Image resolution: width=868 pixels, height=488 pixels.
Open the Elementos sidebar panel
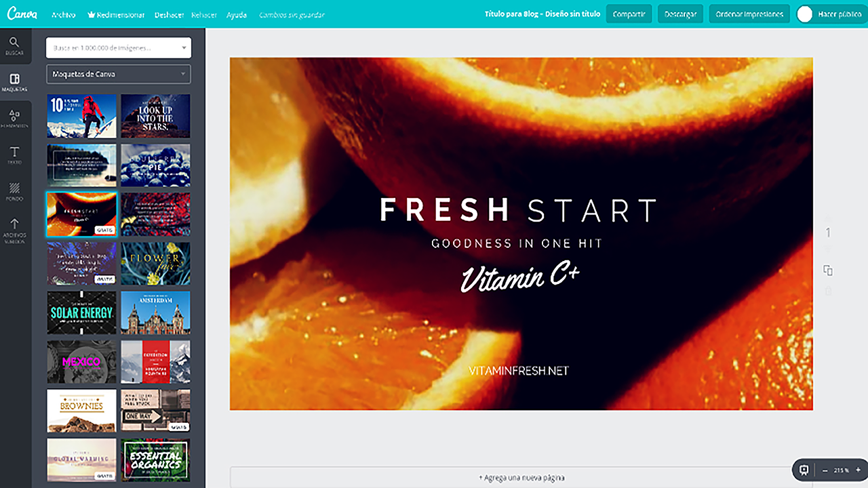(x=15, y=119)
